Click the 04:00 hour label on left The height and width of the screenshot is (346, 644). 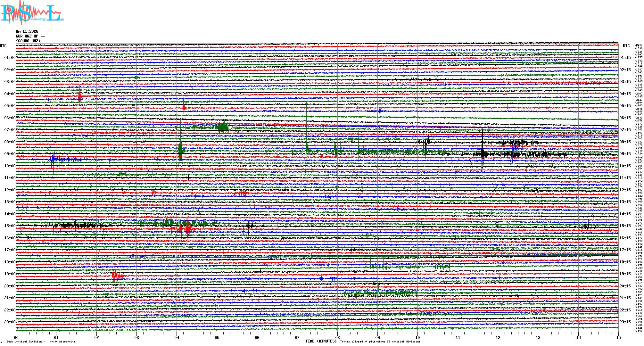pyautogui.click(x=10, y=94)
